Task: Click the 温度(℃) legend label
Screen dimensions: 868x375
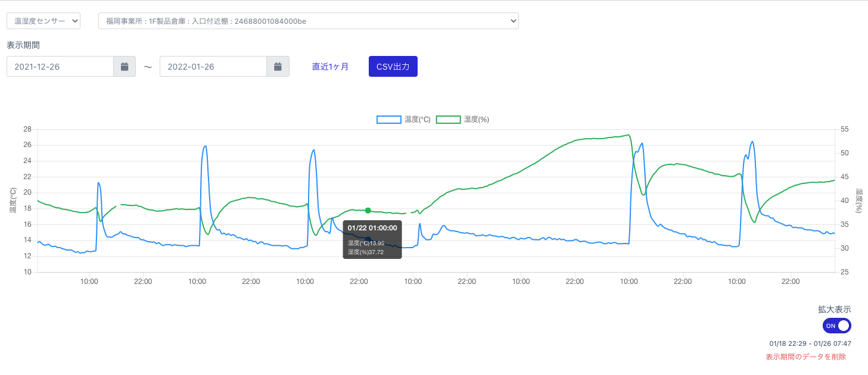Action: [418, 120]
